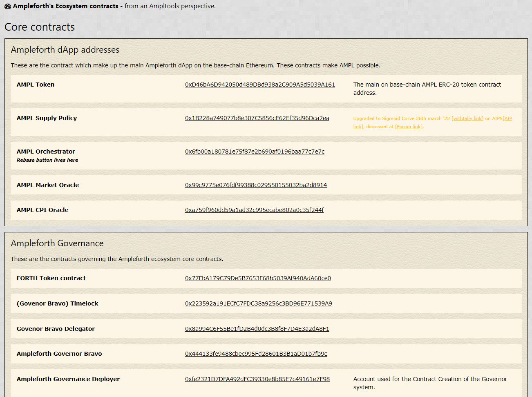Follow the Govenor Bravo Delegator address link

[x=257, y=329]
